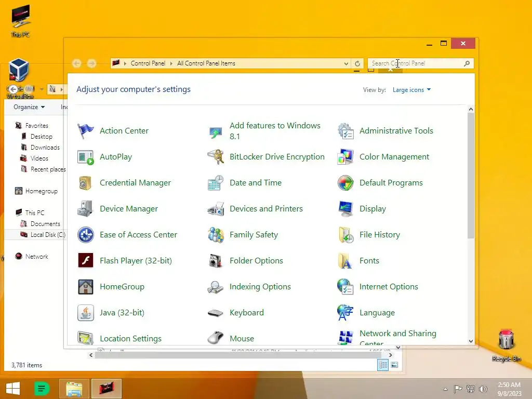Click the Ease of Access Center icon

click(x=86, y=235)
